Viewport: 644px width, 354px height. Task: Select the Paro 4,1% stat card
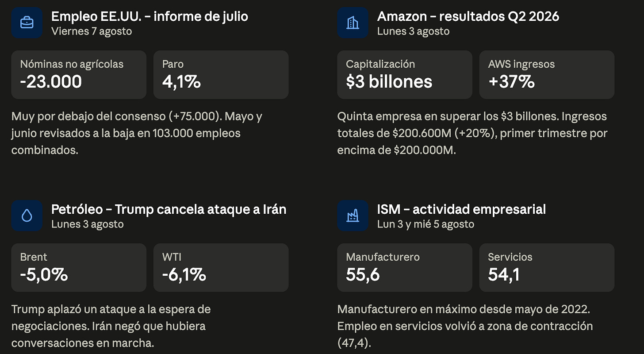point(221,75)
